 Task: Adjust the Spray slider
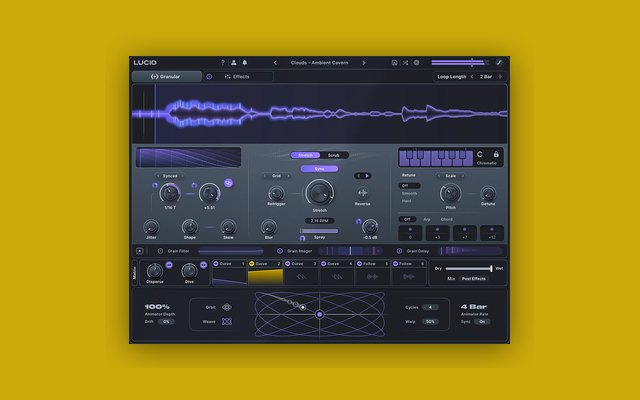click(x=319, y=231)
